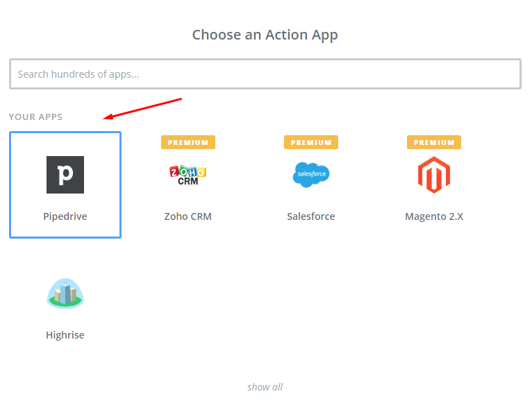Image resolution: width=532 pixels, height=419 pixels.
Task: Click the red arrow annotation
Action: 142,109
